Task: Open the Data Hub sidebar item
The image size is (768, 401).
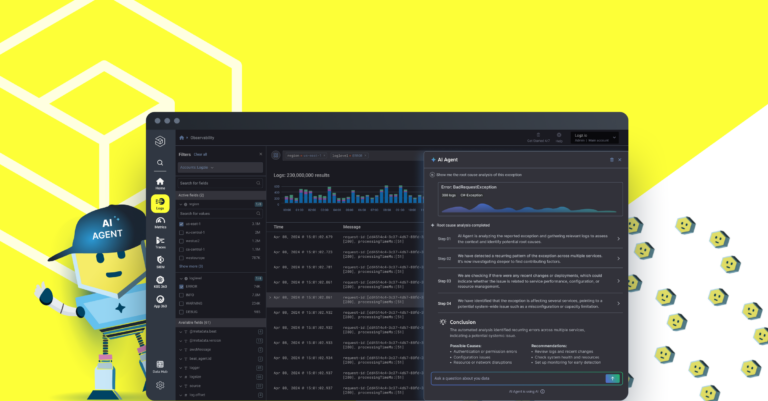Action: point(160,364)
